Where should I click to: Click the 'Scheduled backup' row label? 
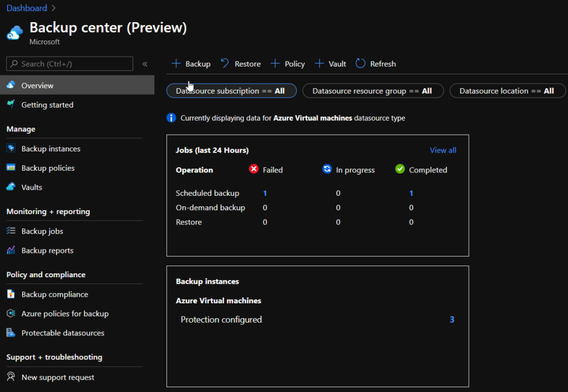pyautogui.click(x=207, y=194)
